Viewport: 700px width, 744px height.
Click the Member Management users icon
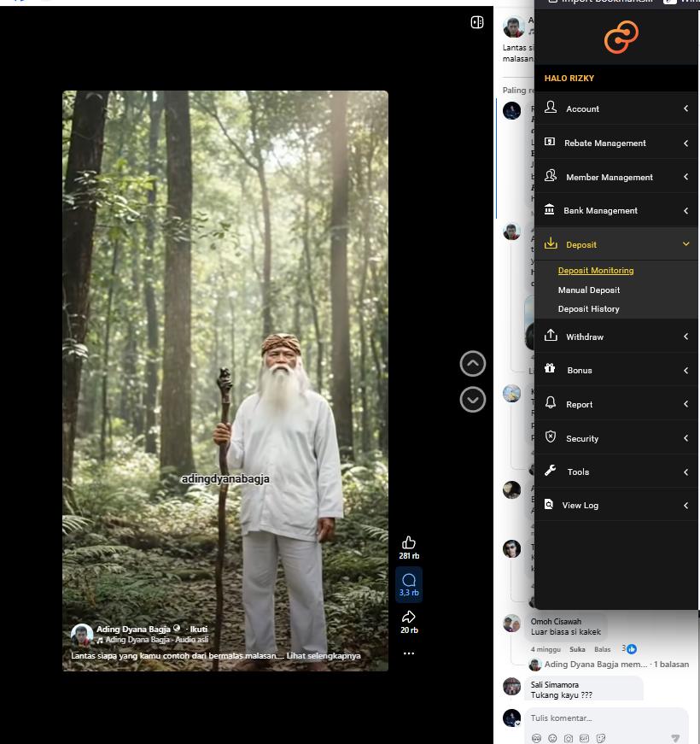point(550,176)
